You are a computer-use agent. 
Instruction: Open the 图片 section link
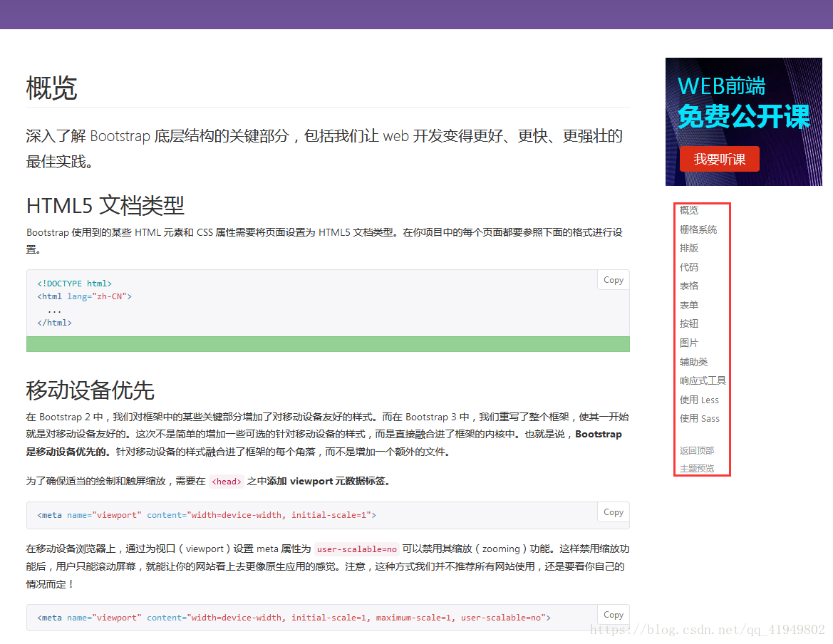(x=688, y=342)
